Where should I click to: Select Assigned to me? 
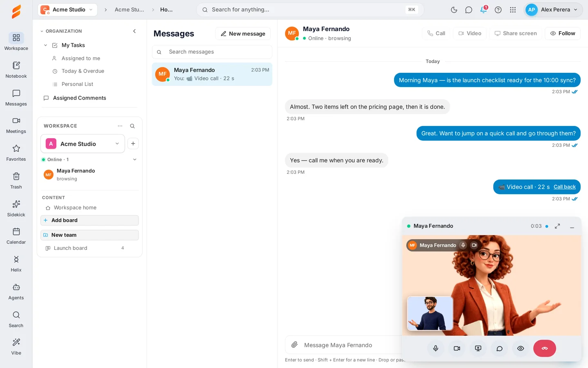(81, 58)
